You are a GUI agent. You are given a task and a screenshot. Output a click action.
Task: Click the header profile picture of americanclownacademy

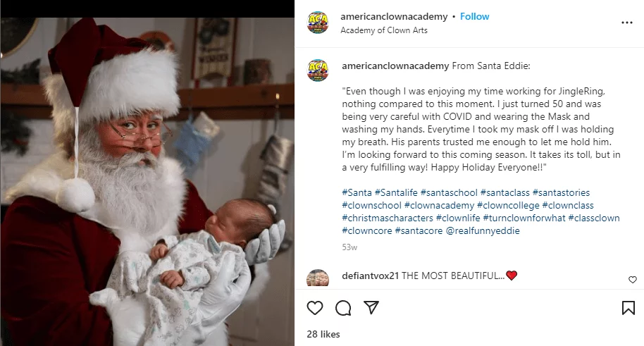point(318,23)
